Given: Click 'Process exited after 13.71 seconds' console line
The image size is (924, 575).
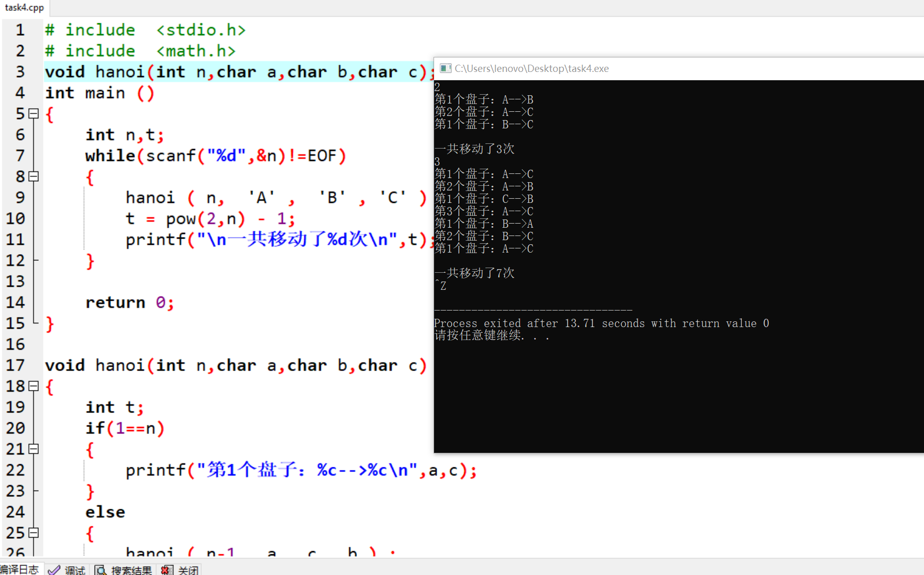Looking at the screenshot, I should [x=602, y=323].
